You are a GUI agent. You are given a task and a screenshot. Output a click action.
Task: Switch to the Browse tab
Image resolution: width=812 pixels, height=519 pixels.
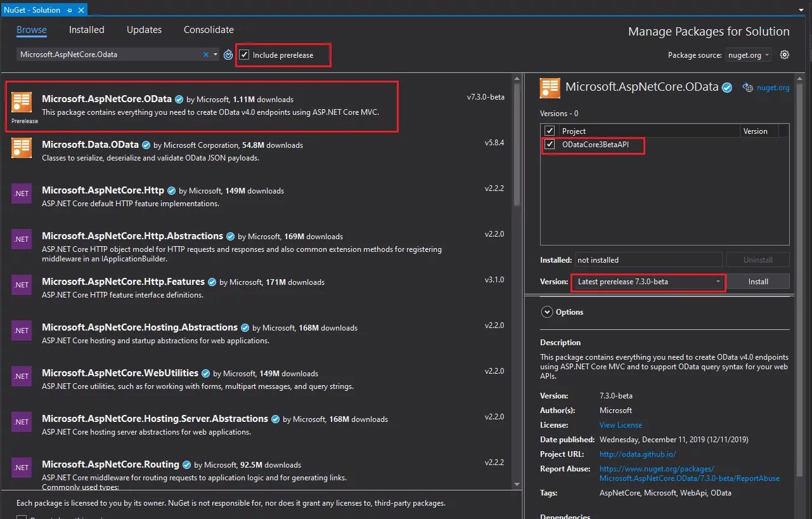pos(32,30)
